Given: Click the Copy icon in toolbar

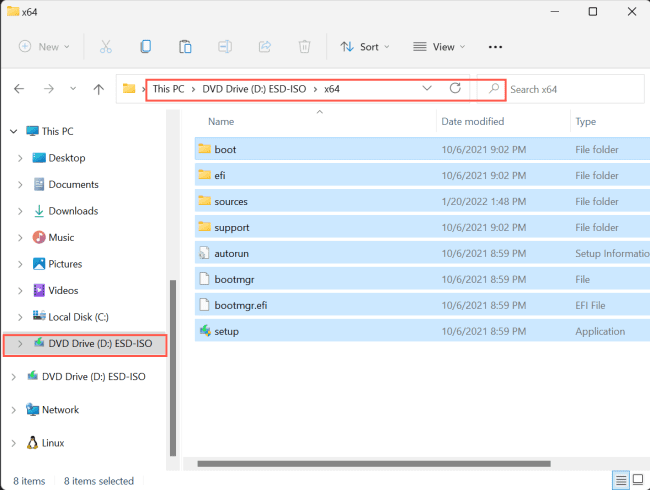Looking at the screenshot, I should [x=146, y=47].
